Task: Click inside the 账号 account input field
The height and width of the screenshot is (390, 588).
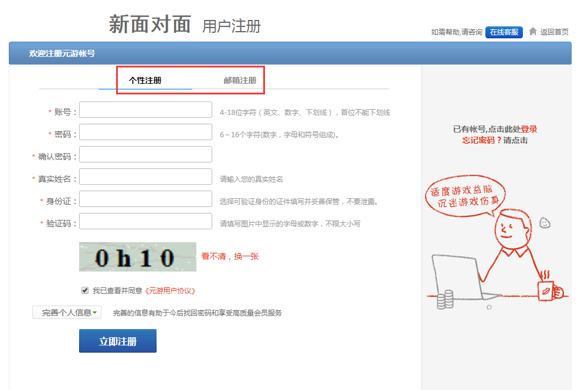Action: coord(145,109)
